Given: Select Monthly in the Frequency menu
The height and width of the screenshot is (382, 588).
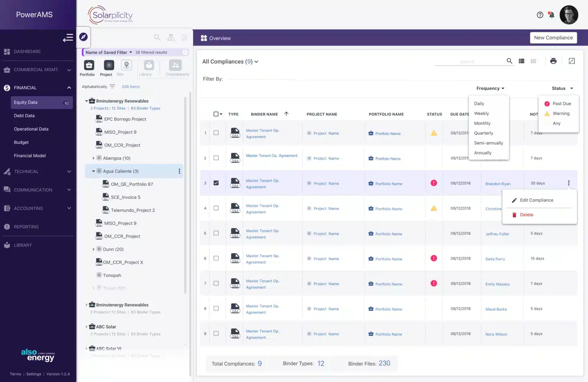Looking at the screenshot, I should coord(482,123).
